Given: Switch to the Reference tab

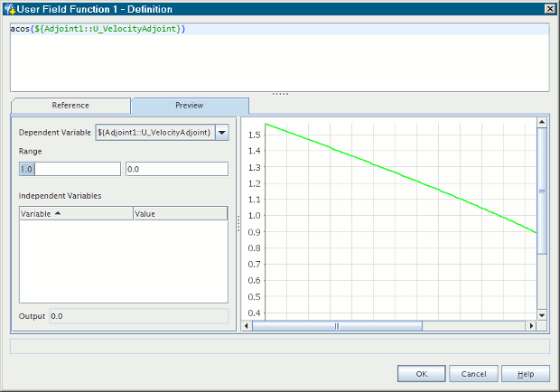Looking at the screenshot, I should pos(70,106).
